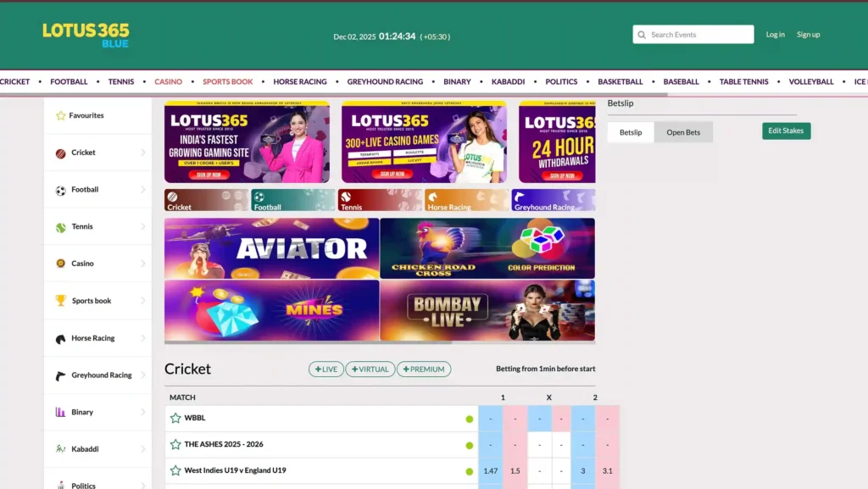
Task: Click the Tennis ball icon in sidebar
Action: click(60, 227)
